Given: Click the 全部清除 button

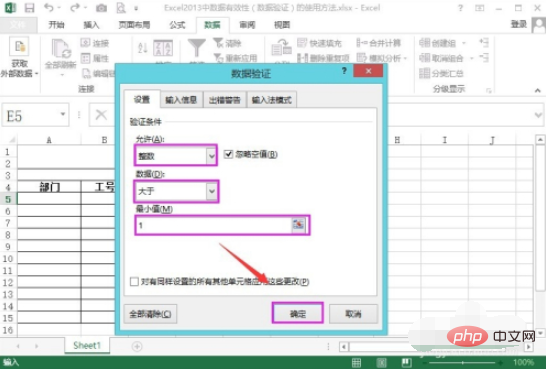Looking at the screenshot, I should 150,314.
